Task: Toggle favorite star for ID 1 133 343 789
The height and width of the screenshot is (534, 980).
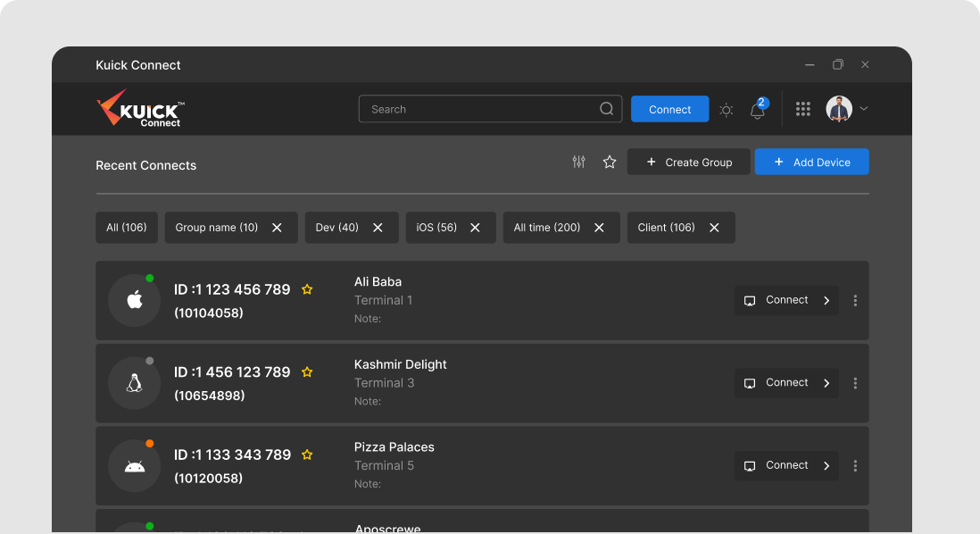Action: point(307,455)
